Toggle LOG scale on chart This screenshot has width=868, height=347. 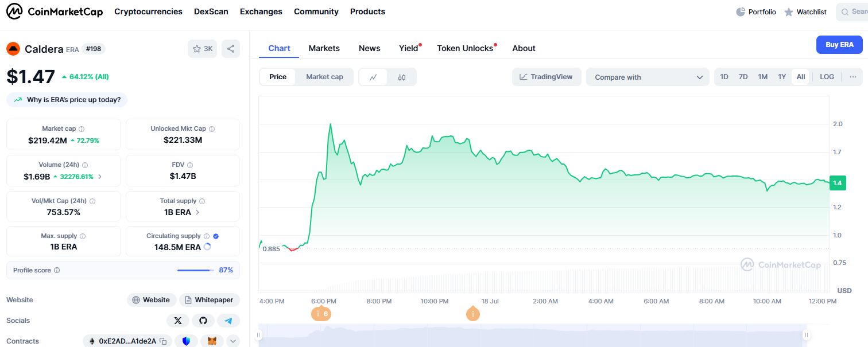[x=827, y=77]
